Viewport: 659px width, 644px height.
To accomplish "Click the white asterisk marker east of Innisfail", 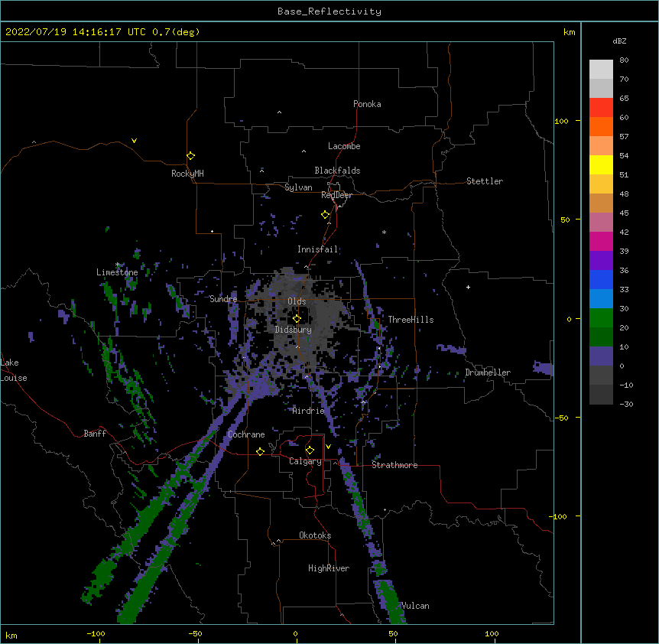I will tap(384, 232).
